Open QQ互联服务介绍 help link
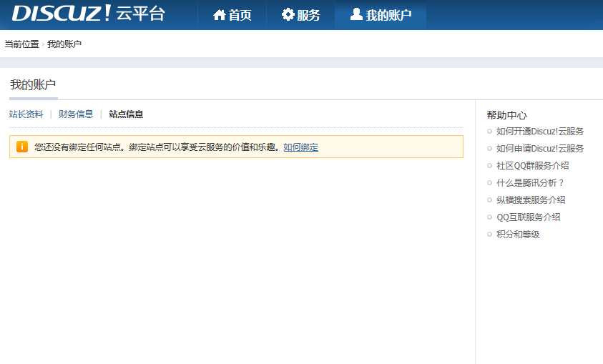This screenshot has height=364, width=603. [529, 217]
